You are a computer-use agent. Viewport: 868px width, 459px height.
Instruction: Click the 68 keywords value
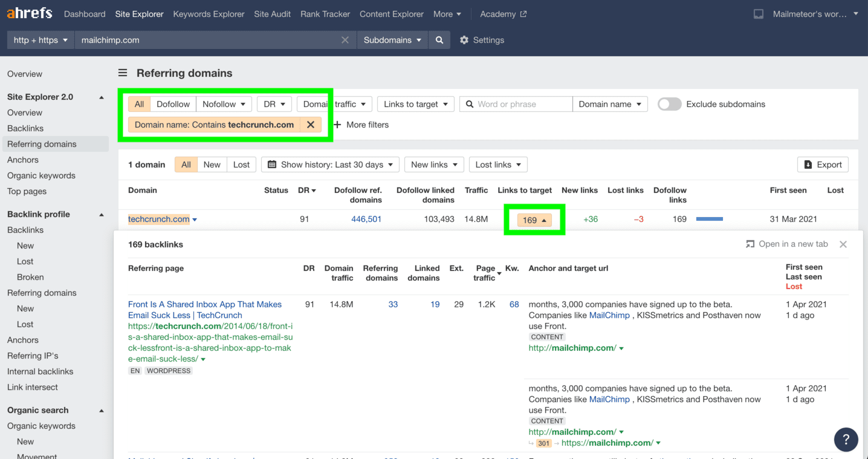point(514,304)
